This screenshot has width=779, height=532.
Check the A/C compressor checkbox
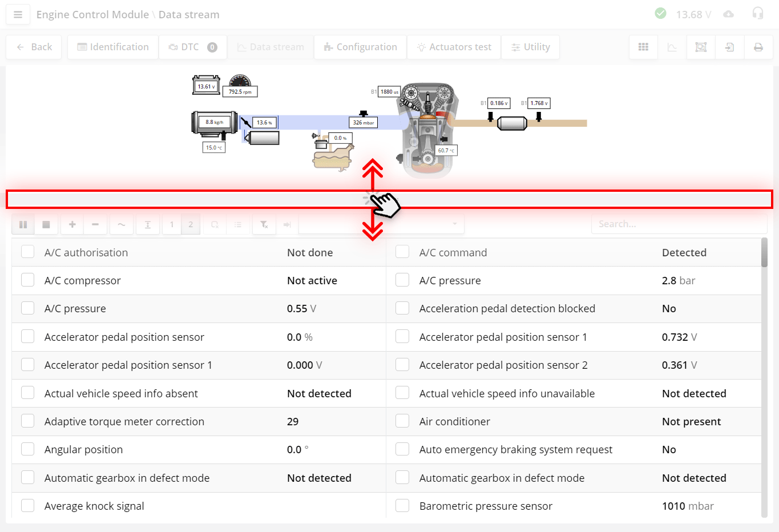(x=27, y=280)
